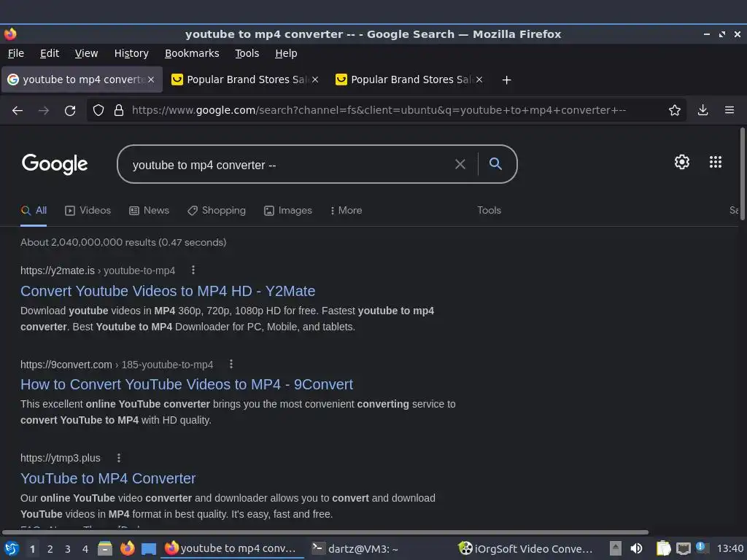Open options dots beside the ytmp3.plus result
The image size is (747, 560).
[119, 458]
